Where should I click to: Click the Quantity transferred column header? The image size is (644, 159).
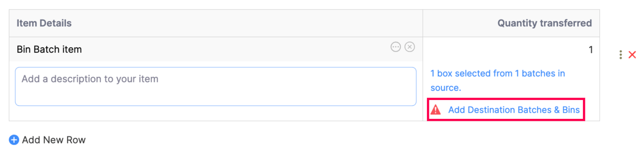[x=545, y=23]
